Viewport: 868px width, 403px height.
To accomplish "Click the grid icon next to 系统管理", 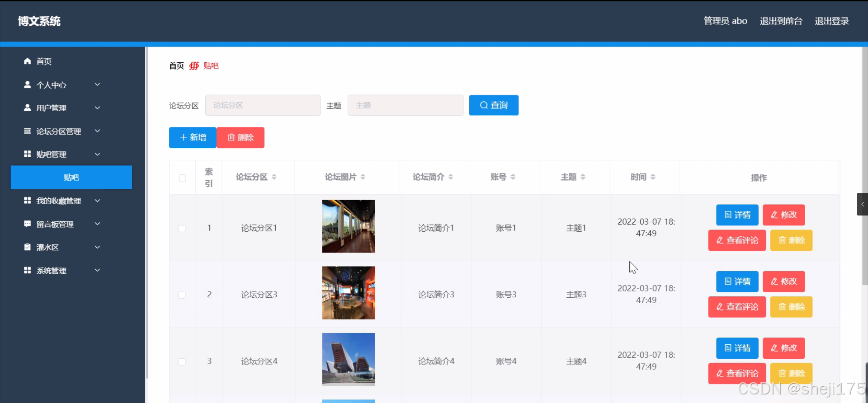I will [x=28, y=270].
